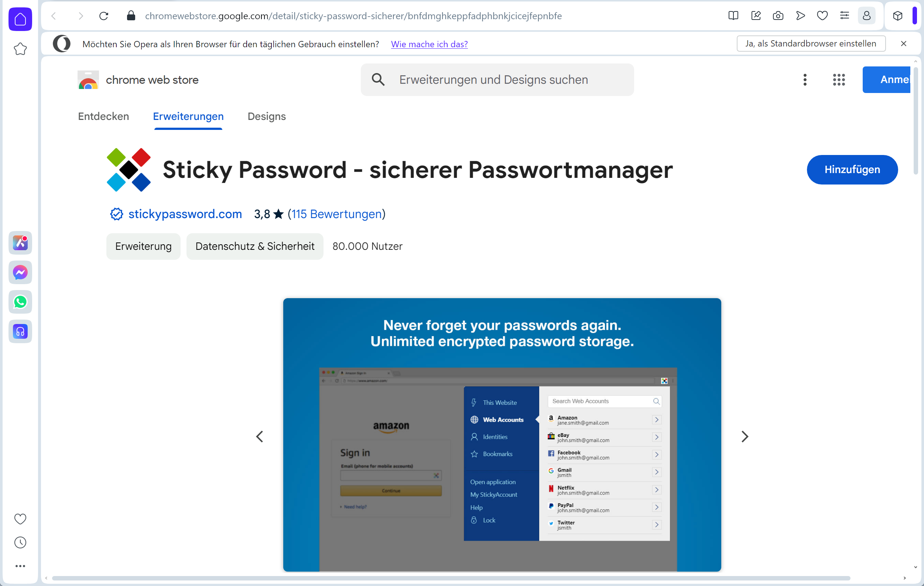Show next screenshot with right chevron
This screenshot has height=586, width=924.
[x=745, y=437]
